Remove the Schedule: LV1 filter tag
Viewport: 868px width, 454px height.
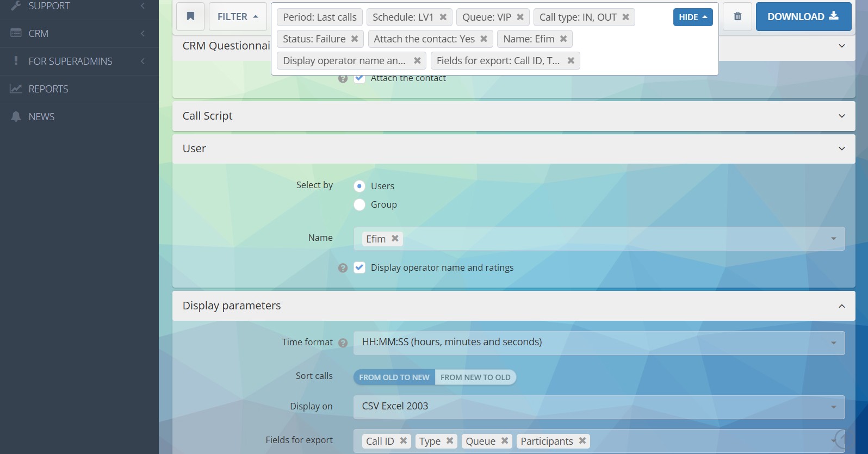(x=443, y=17)
